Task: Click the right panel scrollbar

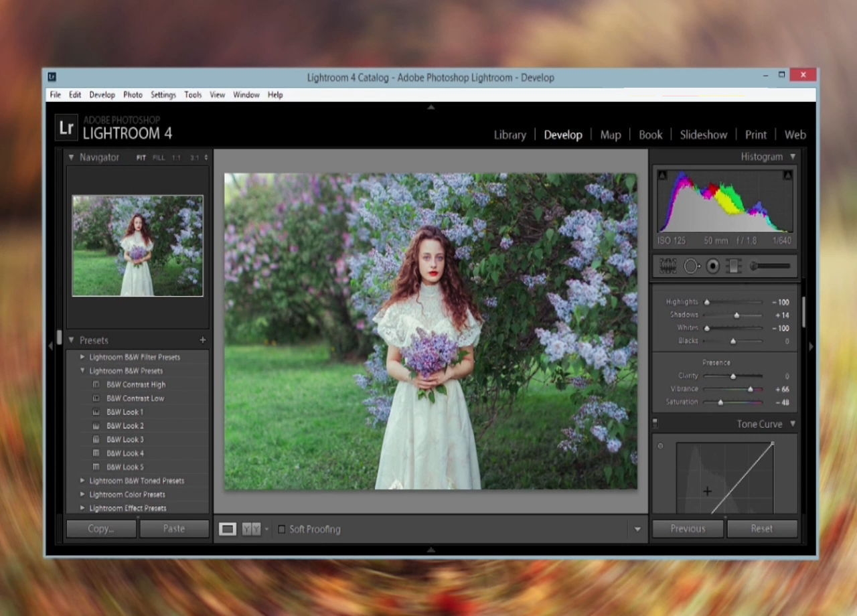Action: point(803,312)
